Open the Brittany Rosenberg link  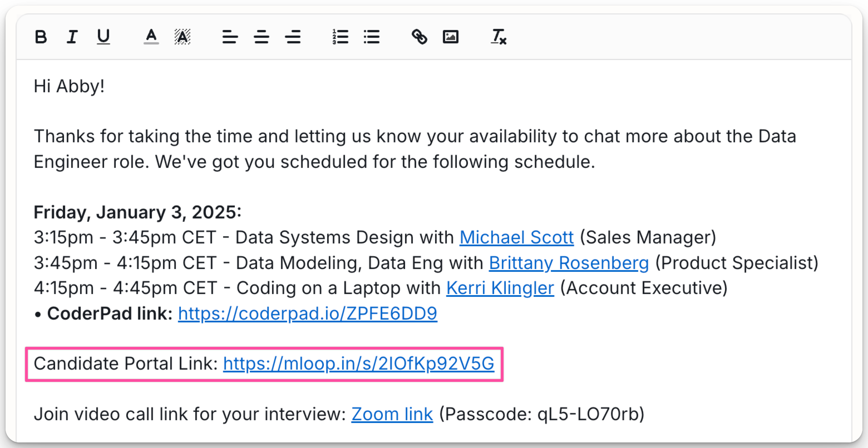click(x=568, y=263)
